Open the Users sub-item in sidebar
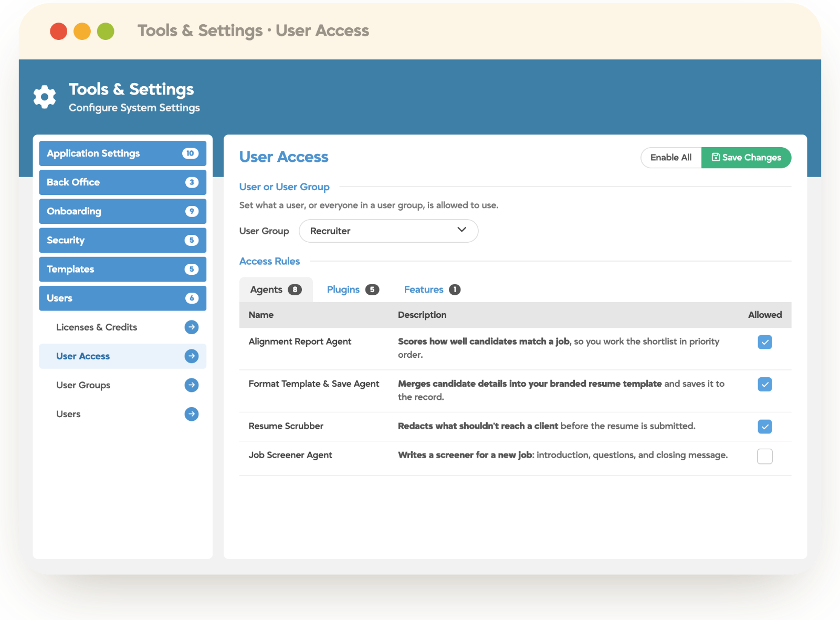This screenshot has width=840, height=620. coord(123,414)
